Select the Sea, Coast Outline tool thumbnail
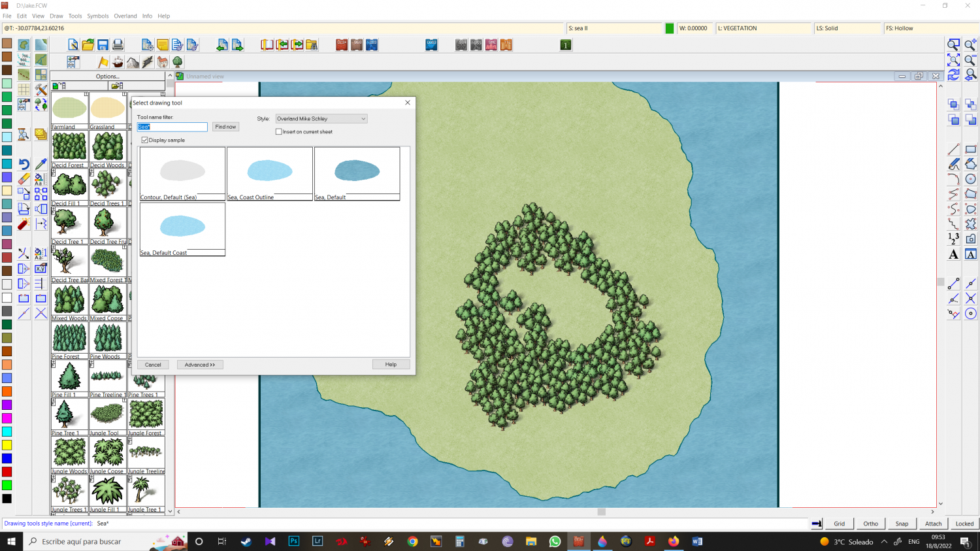The height and width of the screenshot is (551, 980). (x=269, y=173)
